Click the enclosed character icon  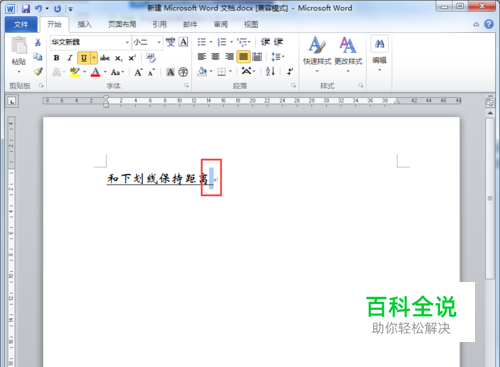click(183, 72)
